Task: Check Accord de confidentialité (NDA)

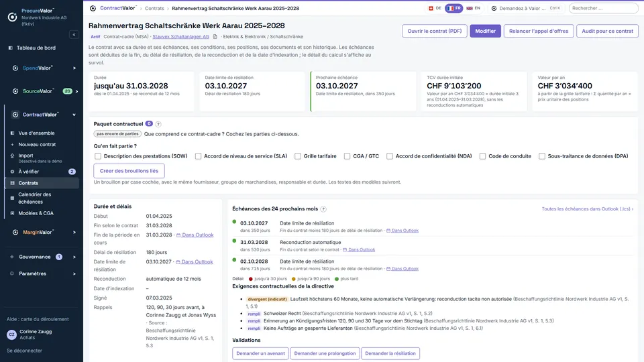Action: point(390,156)
